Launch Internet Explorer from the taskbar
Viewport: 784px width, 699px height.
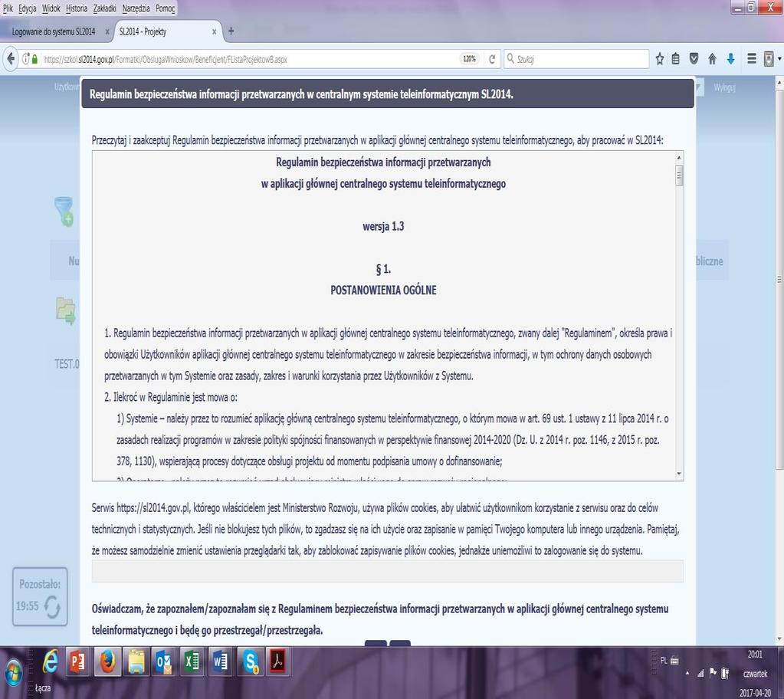(50, 662)
